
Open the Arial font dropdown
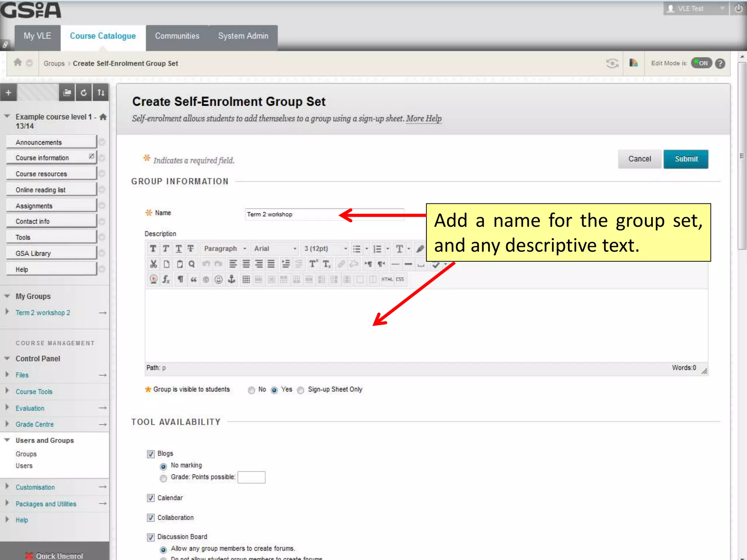point(275,249)
